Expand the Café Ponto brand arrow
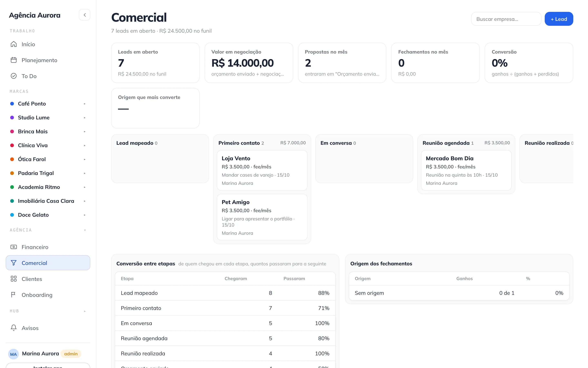This screenshot has height=368, width=588. pyautogui.click(x=85, y=104)
